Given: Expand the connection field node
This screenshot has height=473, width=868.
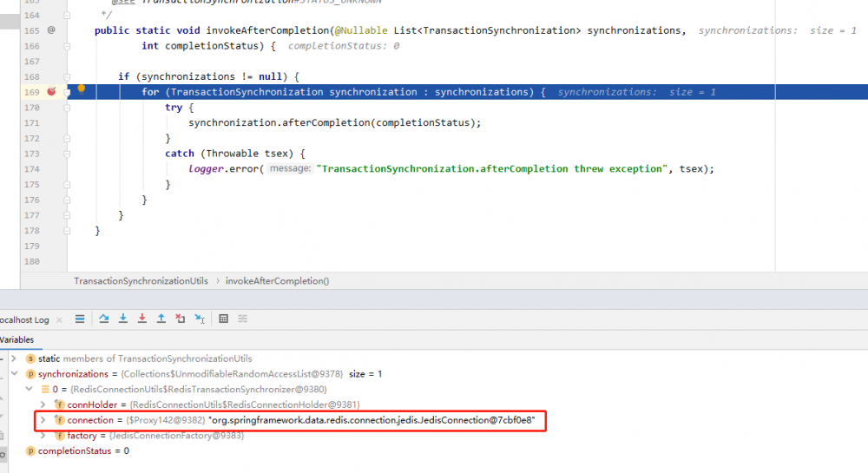Looking at the screenshot, I should point(43,420).
